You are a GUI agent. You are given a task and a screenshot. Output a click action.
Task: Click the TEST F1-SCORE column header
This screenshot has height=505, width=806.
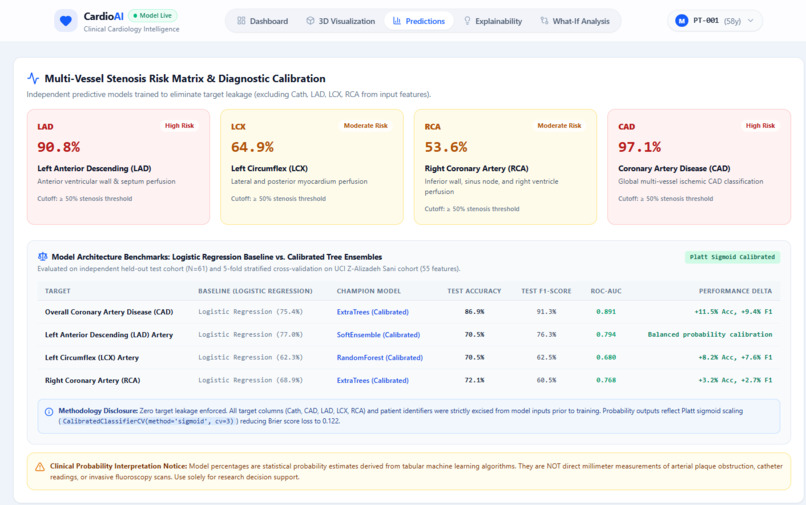(546, 291)
